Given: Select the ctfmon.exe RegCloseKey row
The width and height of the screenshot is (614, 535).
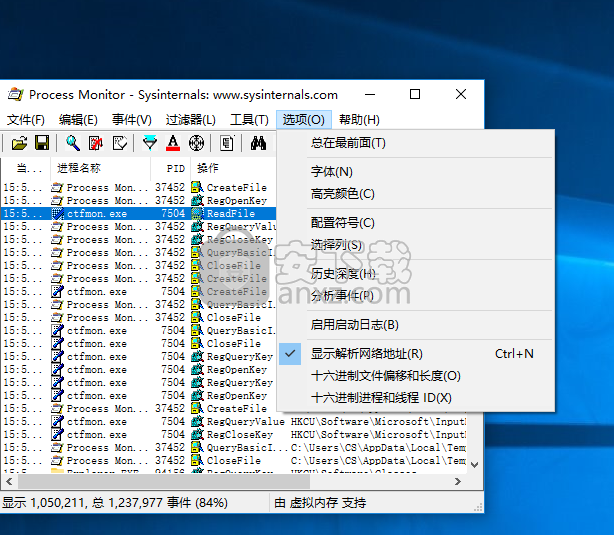Looking at the screenshot, I should (234, 434).
